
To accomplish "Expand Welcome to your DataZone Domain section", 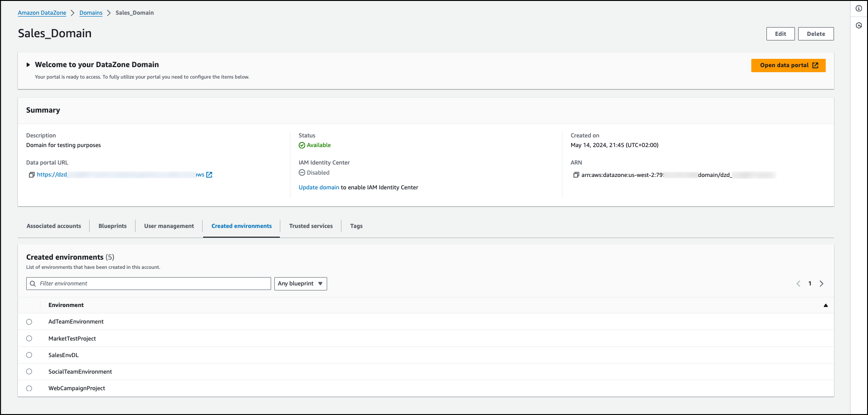I will [x=28, y=65].
